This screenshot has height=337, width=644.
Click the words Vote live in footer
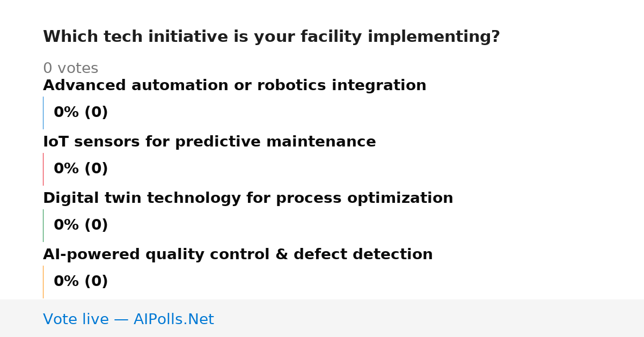pos(76,320)
